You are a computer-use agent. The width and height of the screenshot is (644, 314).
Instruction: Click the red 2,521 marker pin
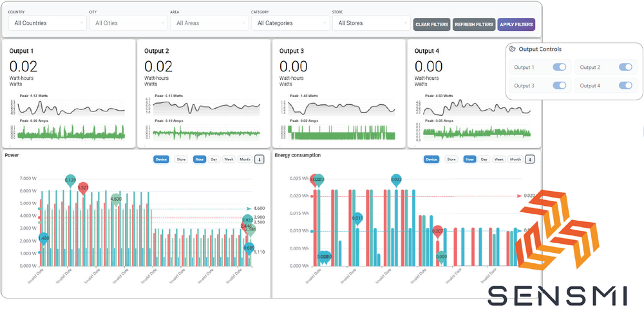83,187
